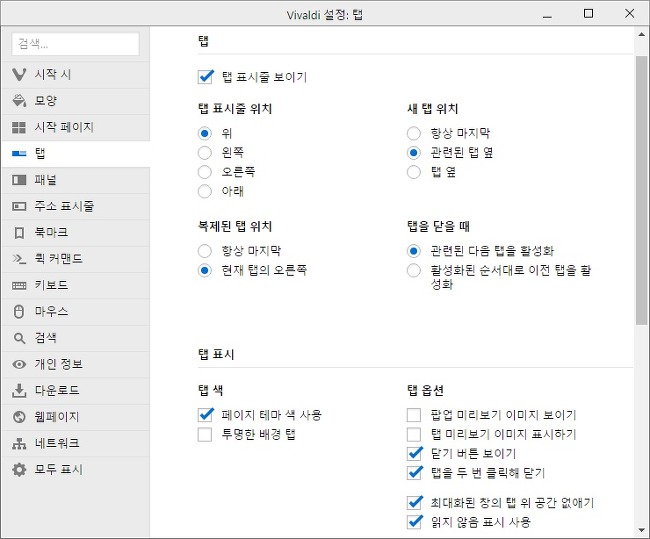Choose 탭 옆 radio option
The width and height of the screenshot is (650, 539).
click(x=414, y=172)
